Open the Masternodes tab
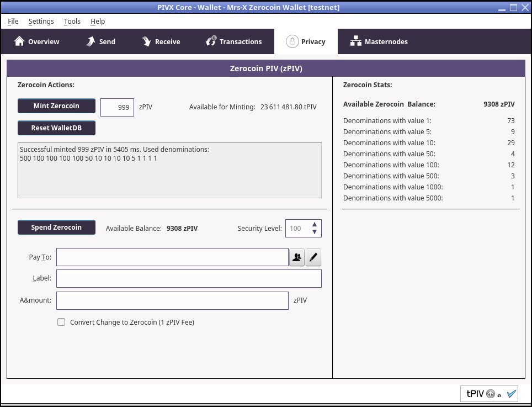The height and width of the screenshot is (407, 532). tap(379, 41)
